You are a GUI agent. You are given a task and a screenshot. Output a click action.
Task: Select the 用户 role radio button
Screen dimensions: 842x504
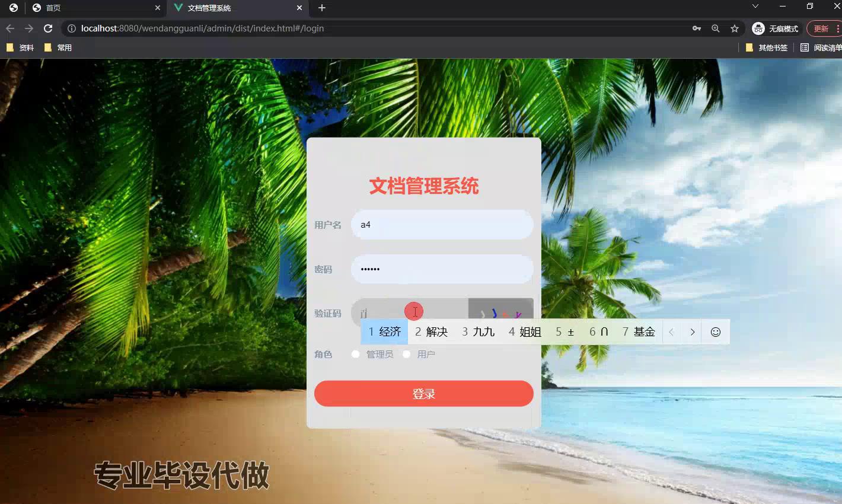click(x=407, y=354)
